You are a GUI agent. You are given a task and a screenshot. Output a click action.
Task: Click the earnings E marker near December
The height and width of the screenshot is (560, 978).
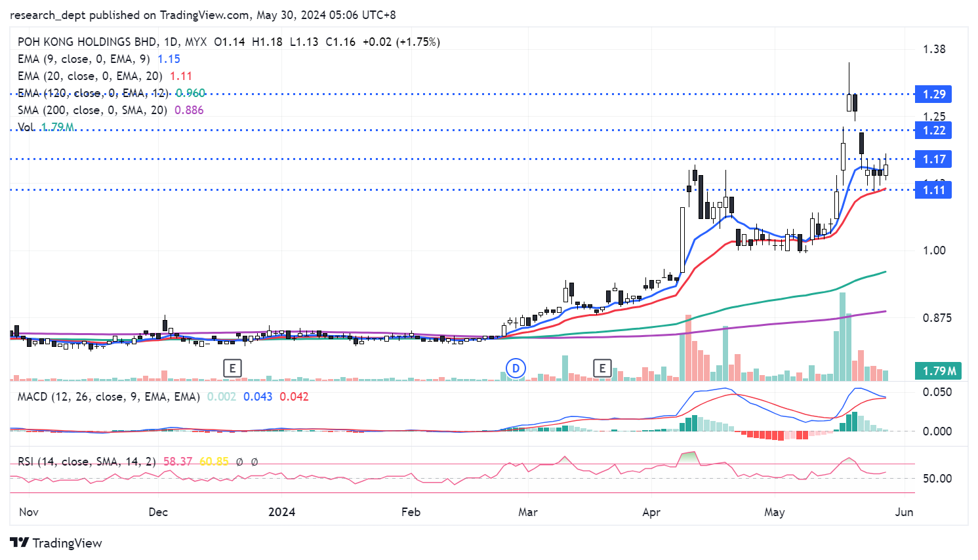coord(232,369)
